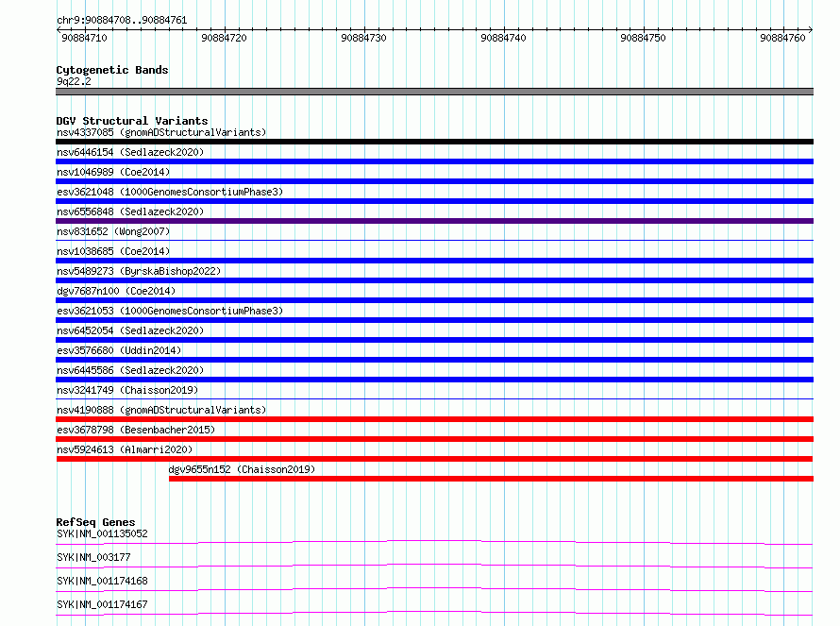
Task: Select variant label esv3621048 (1000GenomesConsortiumPhase3)
Action: pyautogui.click(x=170, y=192)
